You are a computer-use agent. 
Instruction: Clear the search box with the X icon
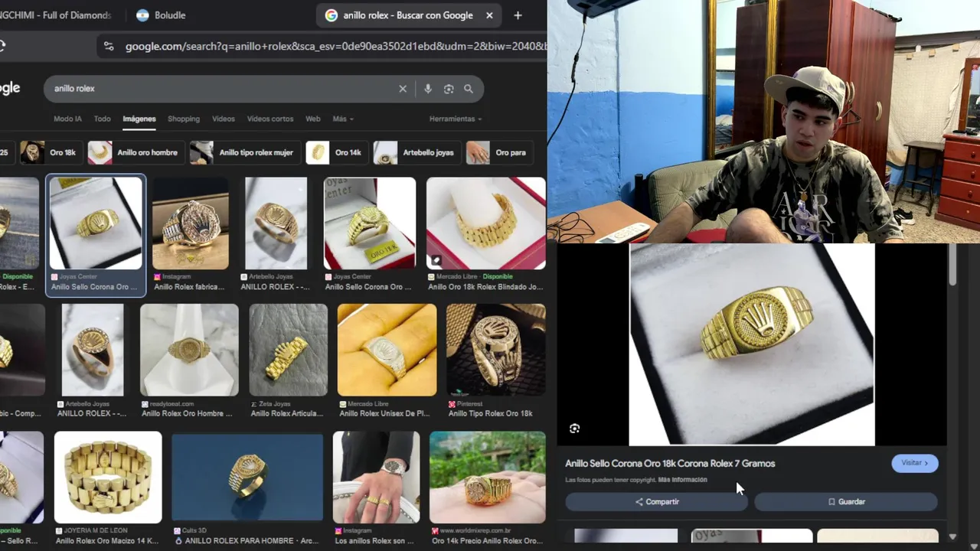coord(403,89)
